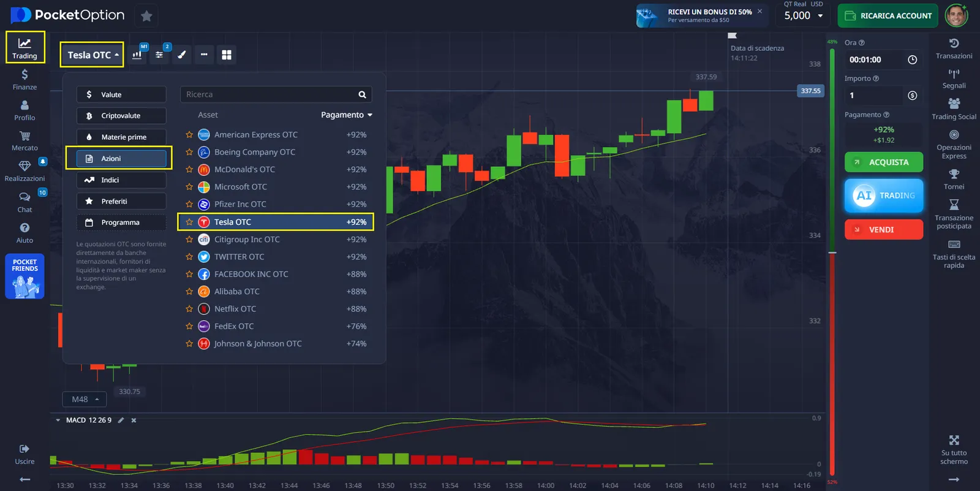
Task: Open the multi-chart grid layout icon
Action: [227, 55]
